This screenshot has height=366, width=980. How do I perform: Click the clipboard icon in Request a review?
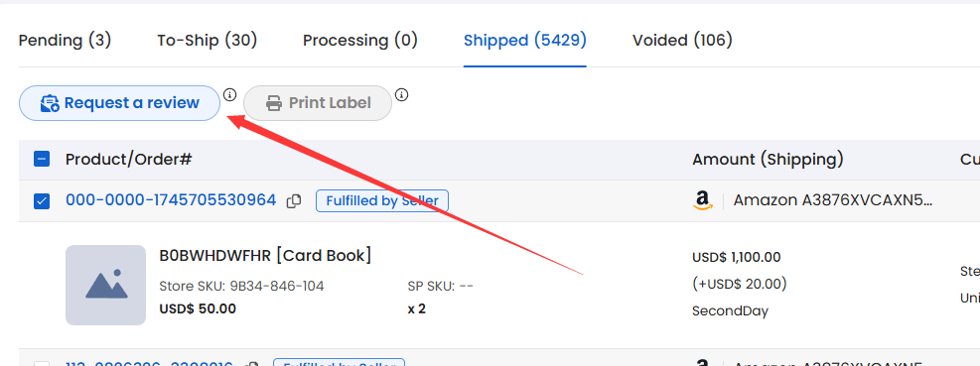tap(50, 103)
